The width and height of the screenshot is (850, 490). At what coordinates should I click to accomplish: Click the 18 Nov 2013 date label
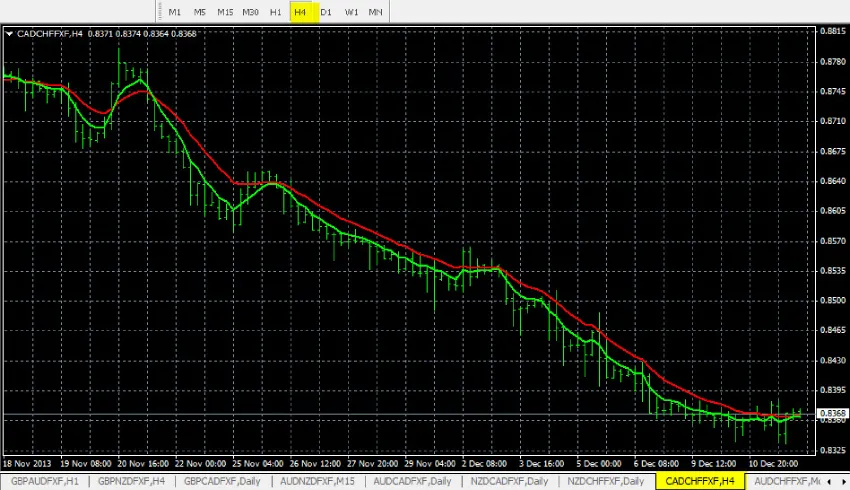click(27, 464)
